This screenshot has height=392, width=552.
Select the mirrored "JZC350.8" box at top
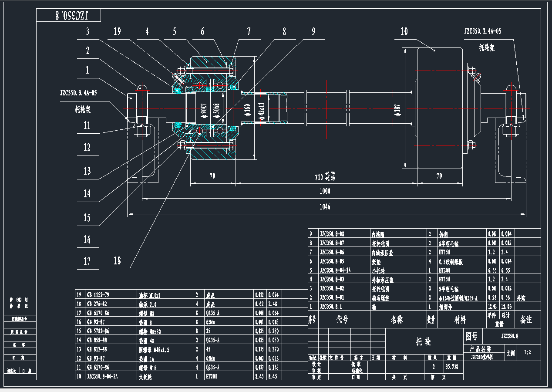click(x=69, y=15)
